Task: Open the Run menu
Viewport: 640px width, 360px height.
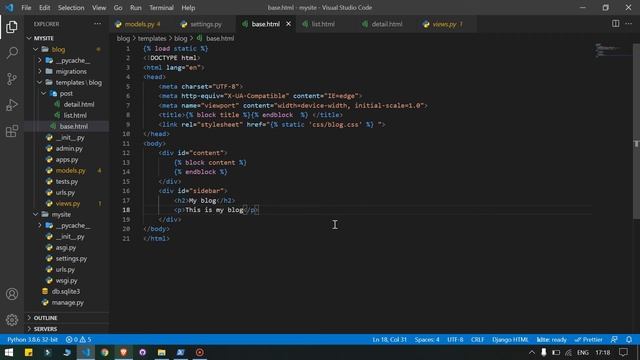Action: 136,8
